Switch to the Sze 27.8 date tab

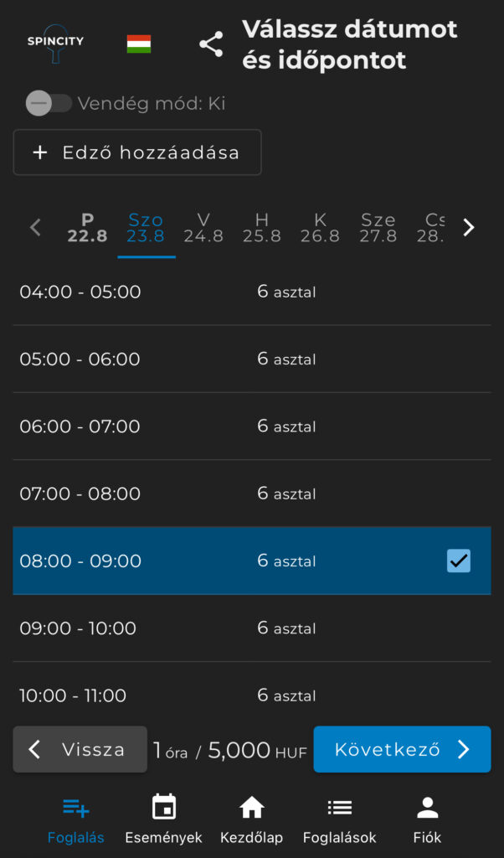[x=378, y=228]
